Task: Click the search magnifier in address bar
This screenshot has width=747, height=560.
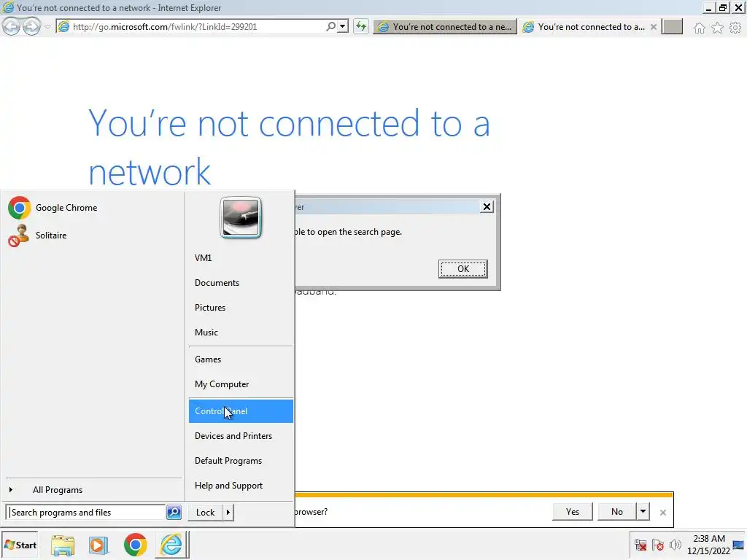Action: [330, 27]
